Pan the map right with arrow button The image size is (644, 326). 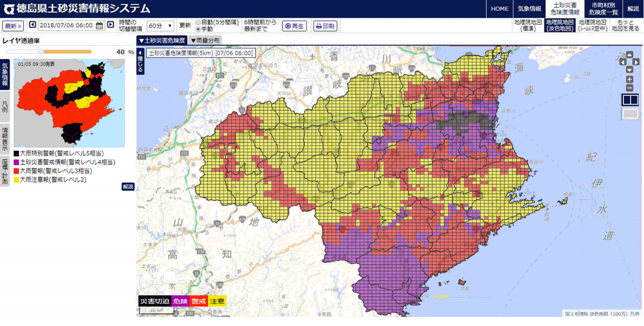[636, 62]
